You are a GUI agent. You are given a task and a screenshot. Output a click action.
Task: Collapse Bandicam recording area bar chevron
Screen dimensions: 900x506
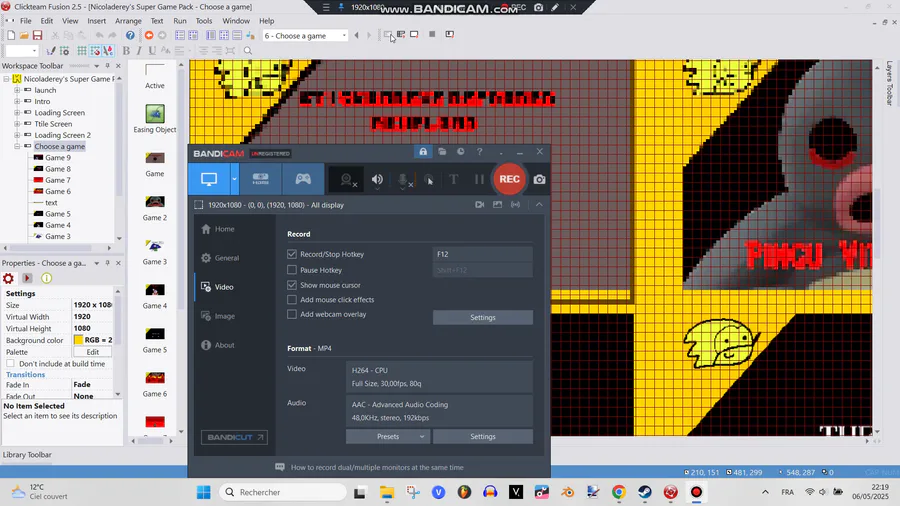[539, 204]
